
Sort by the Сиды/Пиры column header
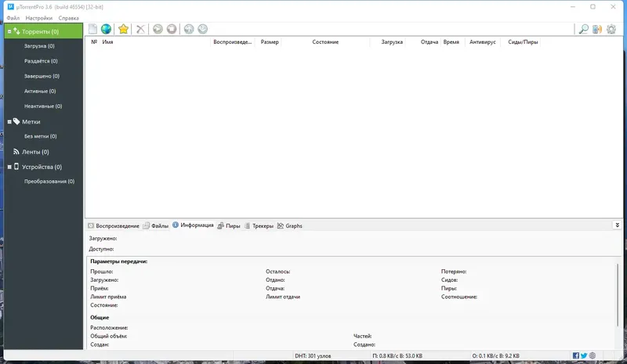[523, 41]
